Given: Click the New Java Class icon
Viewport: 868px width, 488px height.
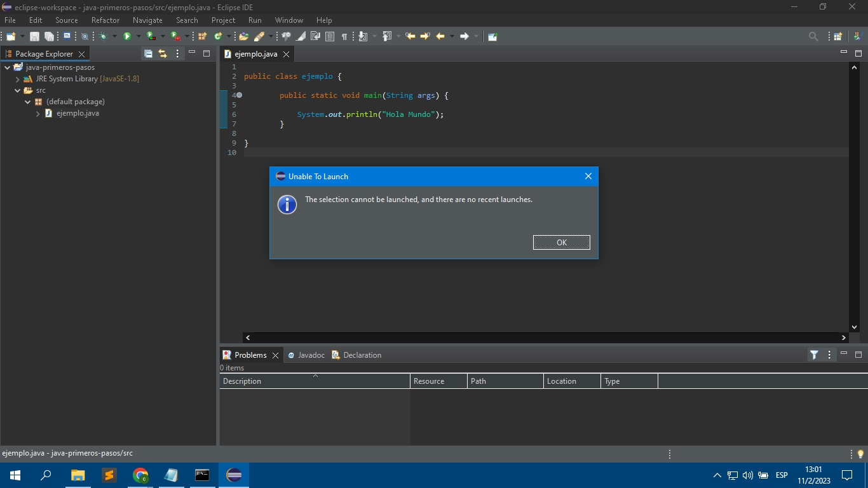Looking at the screenshot, I should [217, 36].
